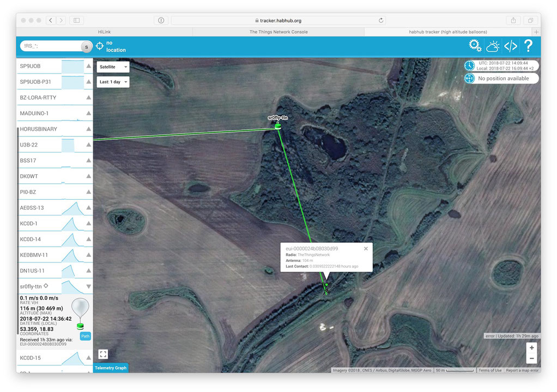The height and width of the screenshot is (392, 557).
Task: Click the Path button for sr0fly-ttn
Action: [85, 336]
